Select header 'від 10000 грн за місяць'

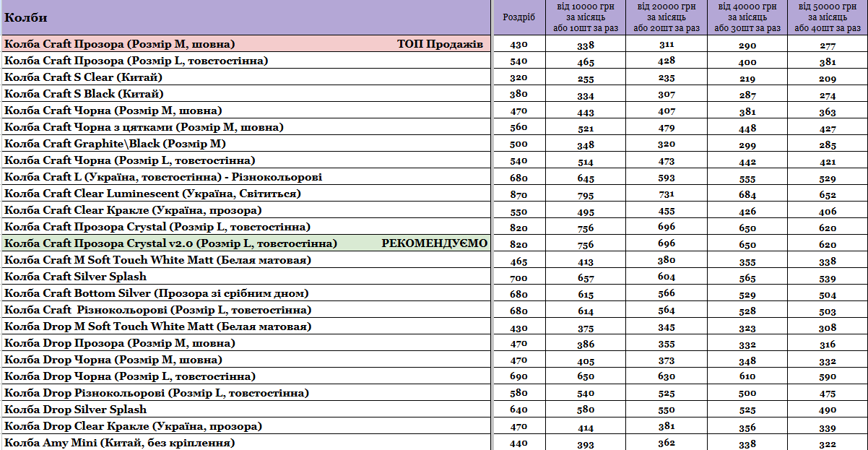pos(586,17)
